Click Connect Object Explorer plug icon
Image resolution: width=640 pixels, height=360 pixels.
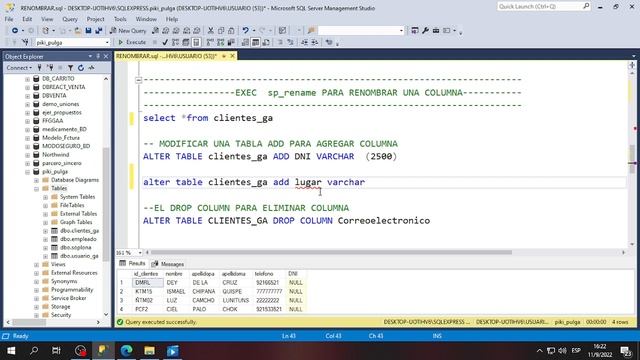pyautogui.click(x=40, y=68)
